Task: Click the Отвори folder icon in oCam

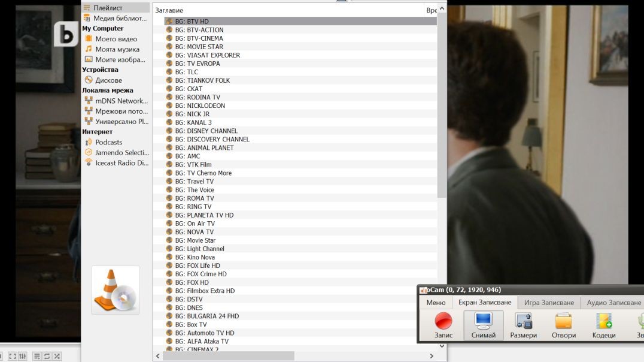Action: 564,325
